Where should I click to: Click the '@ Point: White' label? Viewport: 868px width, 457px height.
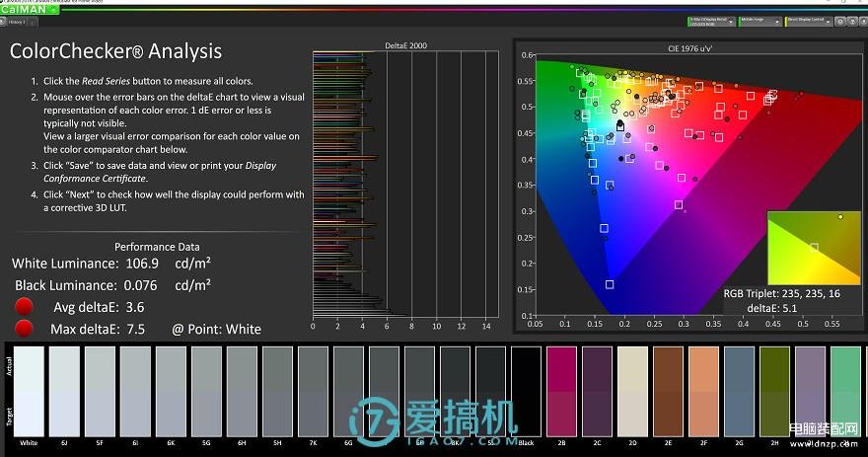216,330
